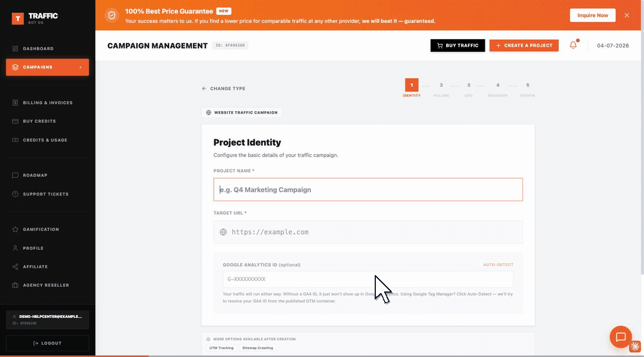The width and height of the screenshot is (644, 357).
Task: Click the Profile person icon
Action: pyautogui.click(x=15, y=248)
